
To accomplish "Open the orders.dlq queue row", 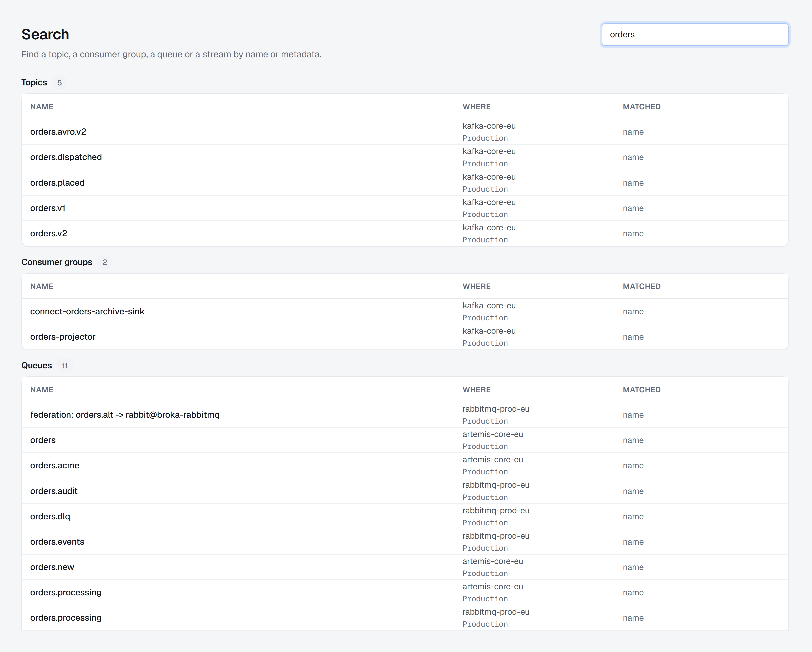I will click(x=405, y=516).
